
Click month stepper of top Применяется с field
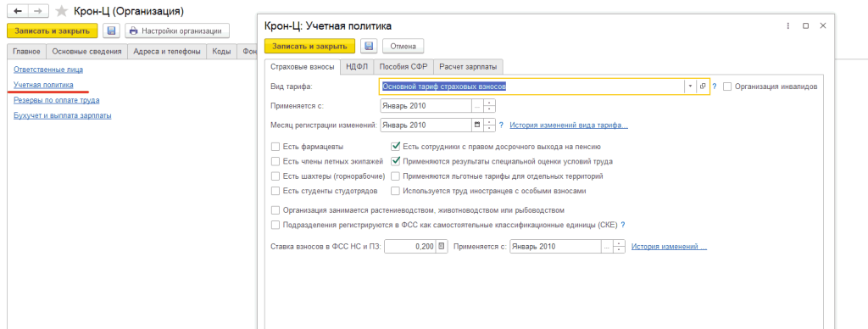point(489,106)
